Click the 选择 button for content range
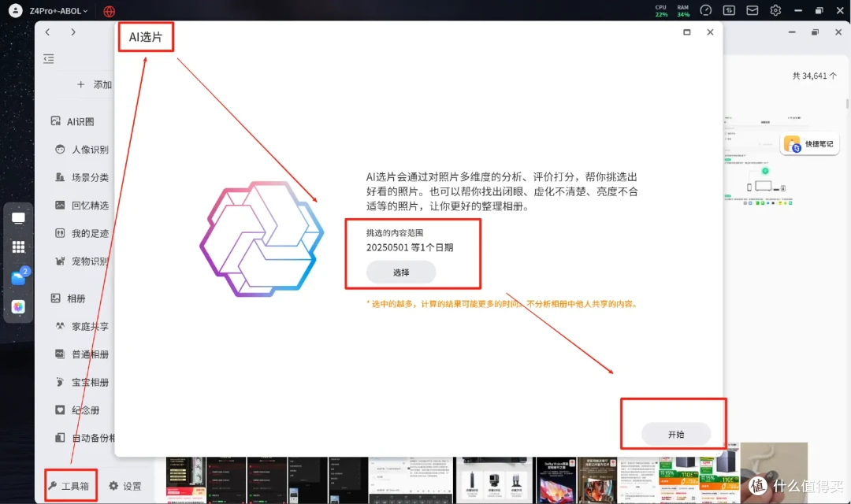851x504 pixels. [401, 272]
